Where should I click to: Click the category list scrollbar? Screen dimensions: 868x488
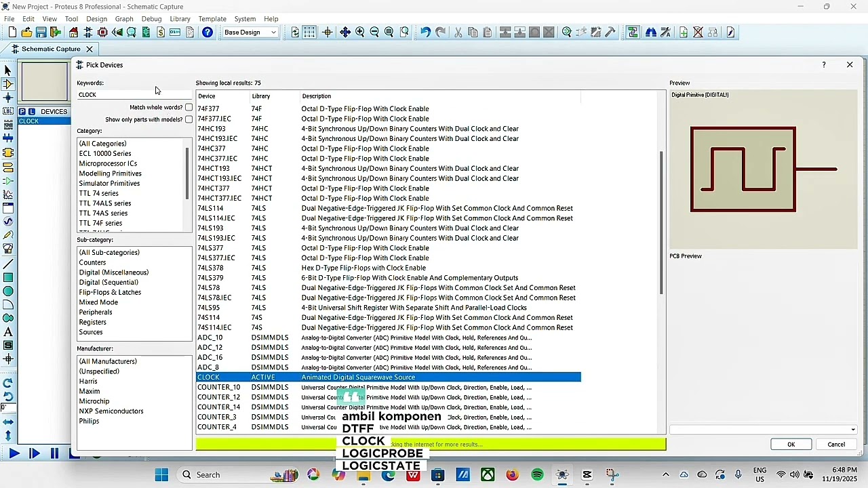pos(187,173)
